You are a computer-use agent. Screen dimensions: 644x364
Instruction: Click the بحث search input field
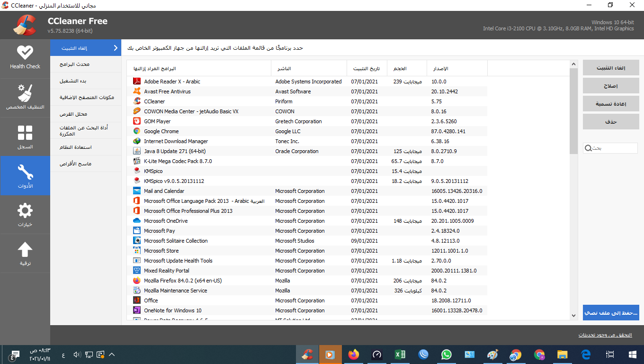[611, 148]
